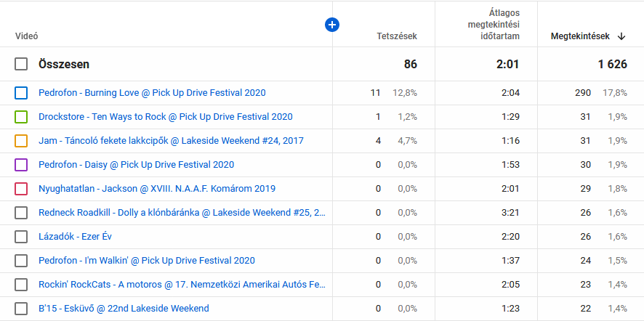Click the blue plus add-metric icon

pyautogui.click(x=332, y=25)
